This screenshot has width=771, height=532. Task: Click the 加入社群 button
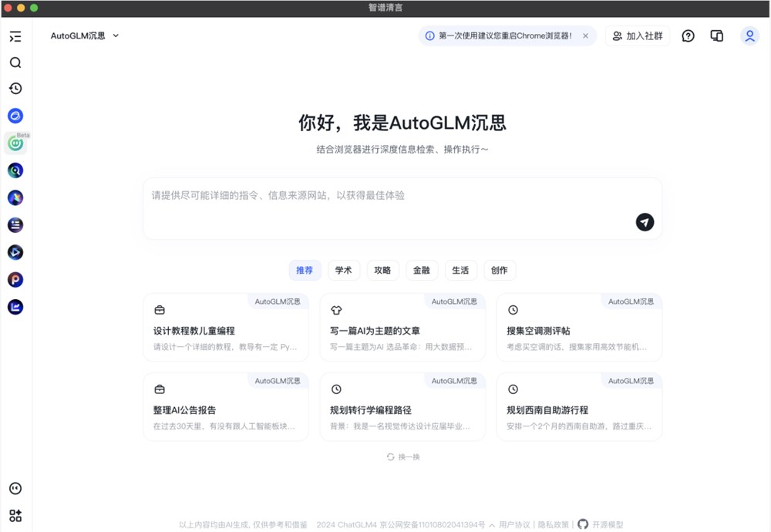638,35
